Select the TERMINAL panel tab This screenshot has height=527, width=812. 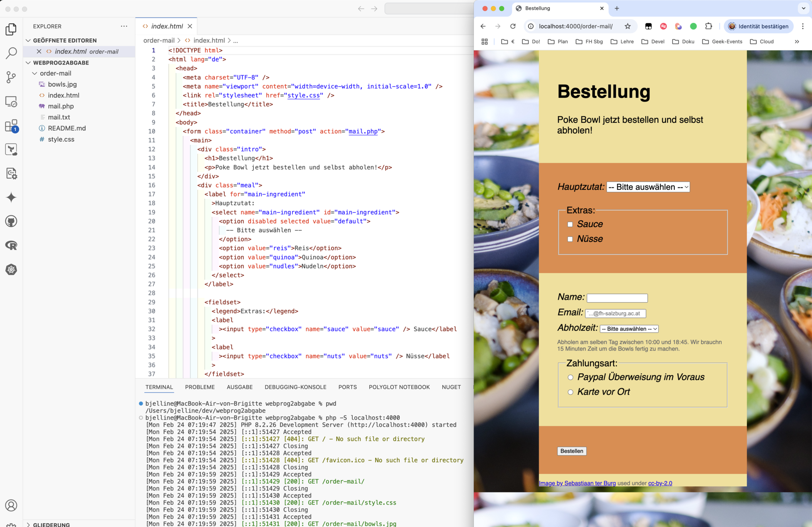click(159, 387)
